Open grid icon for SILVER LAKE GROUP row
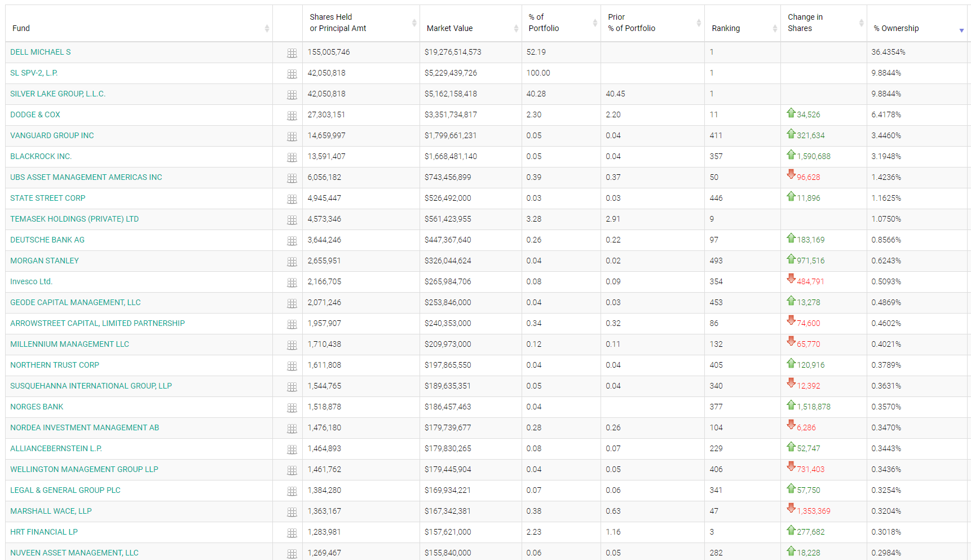The image size is (971, 560). click(292, 95)
